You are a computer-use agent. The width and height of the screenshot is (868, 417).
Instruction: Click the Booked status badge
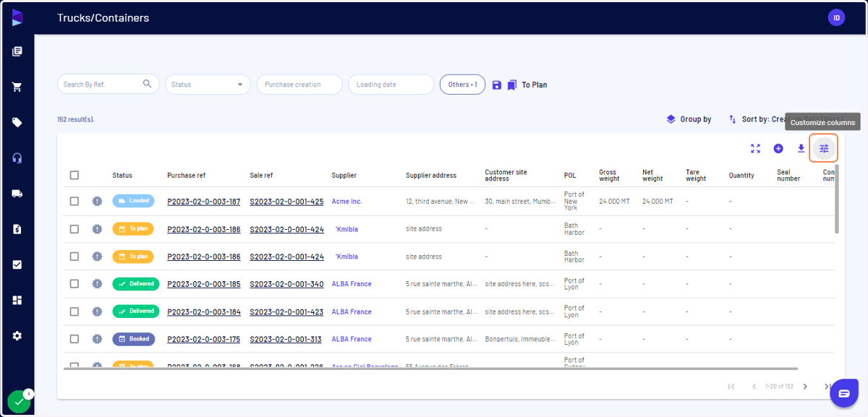click(x=133, y=339)
